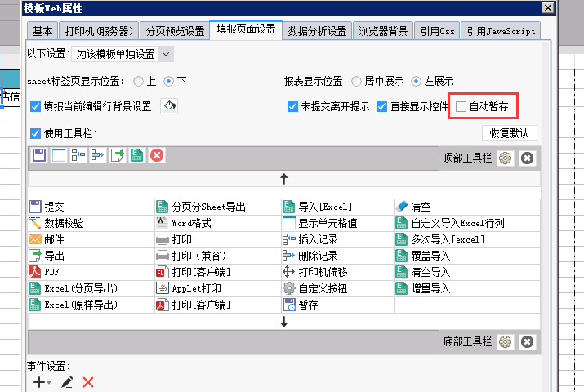Click the insert record icon in top toolbar
Image resolution: width=584 pixels, height=392 pixels.
[x=78, y=155]
